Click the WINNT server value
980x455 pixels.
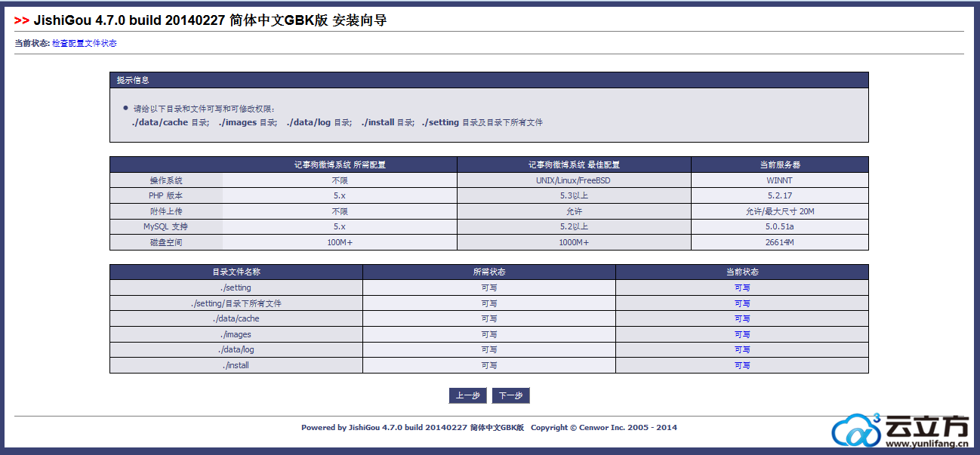pos(780,180)
